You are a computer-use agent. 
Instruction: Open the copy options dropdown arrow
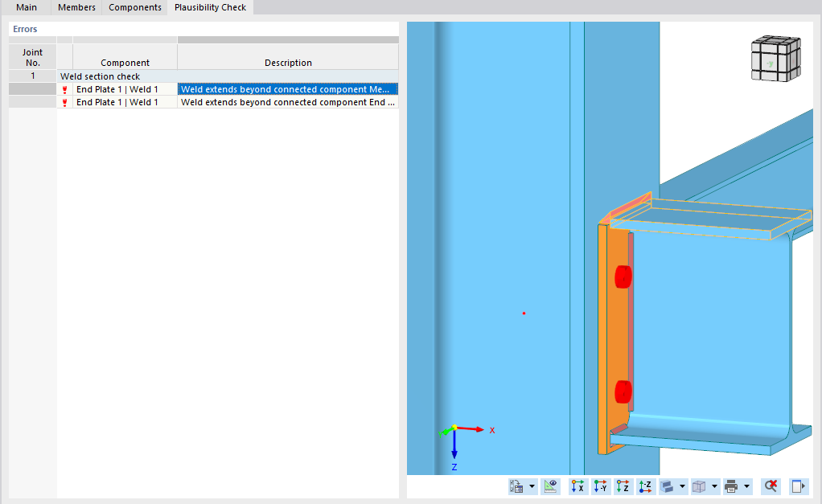point(531,486)
